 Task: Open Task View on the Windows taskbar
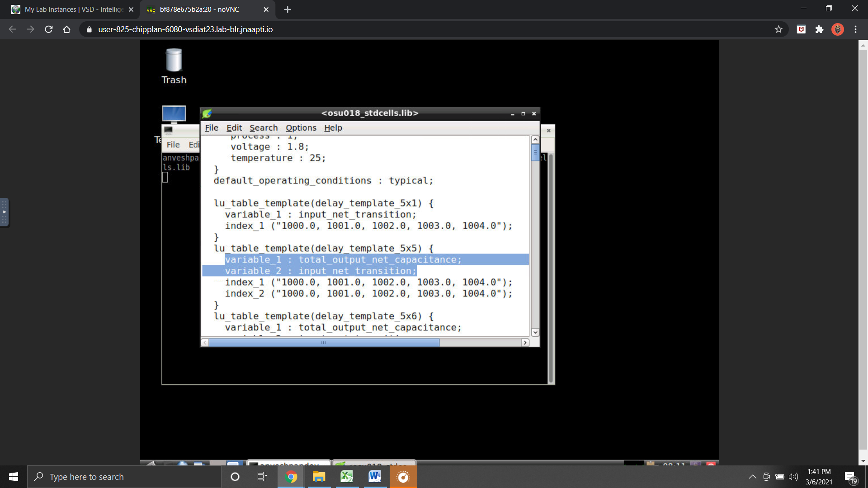[262, 477]
